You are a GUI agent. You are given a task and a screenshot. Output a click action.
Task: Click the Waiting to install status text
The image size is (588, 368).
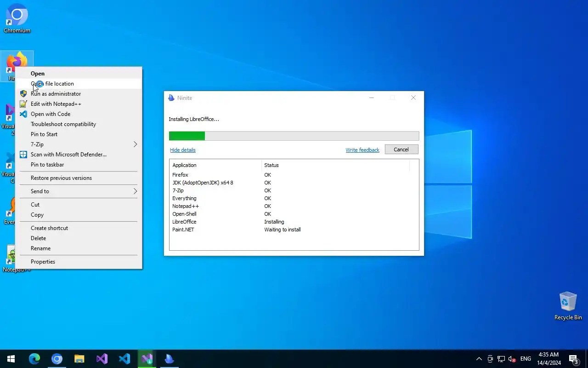(283, 230)
